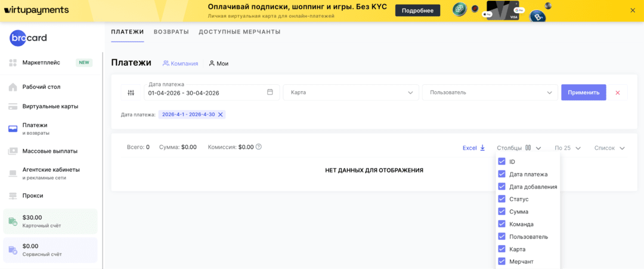Click the card account wallet icon
The width and height of the screenshot is (644, 269).
13,221
